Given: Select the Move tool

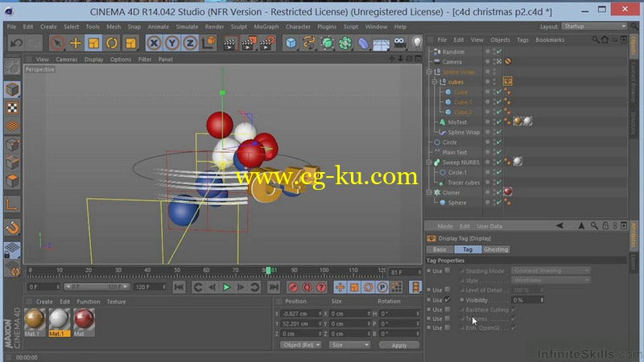Looking at the screenshot, I should (76, 43).
